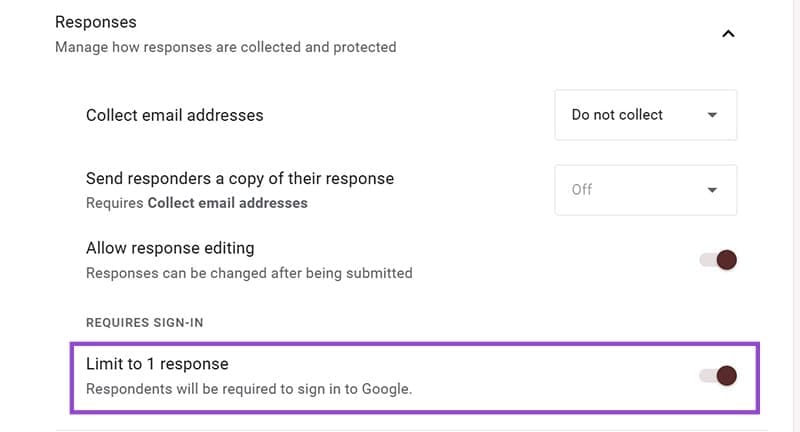Turn off Limit to 1 response toggle
800x432 pixels.
tap(719, 376)
